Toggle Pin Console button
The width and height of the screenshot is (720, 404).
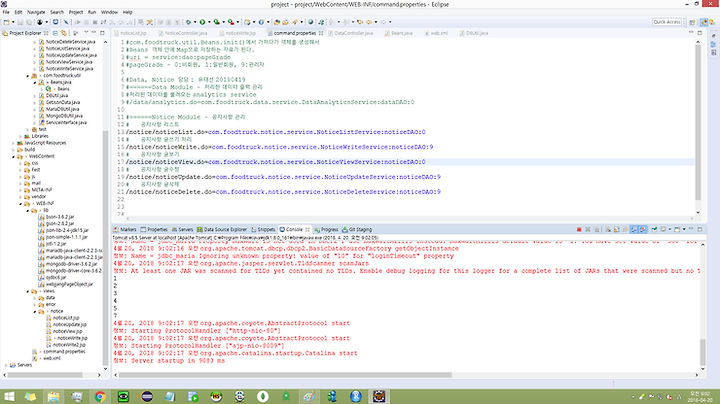click(x=654, y=229)
